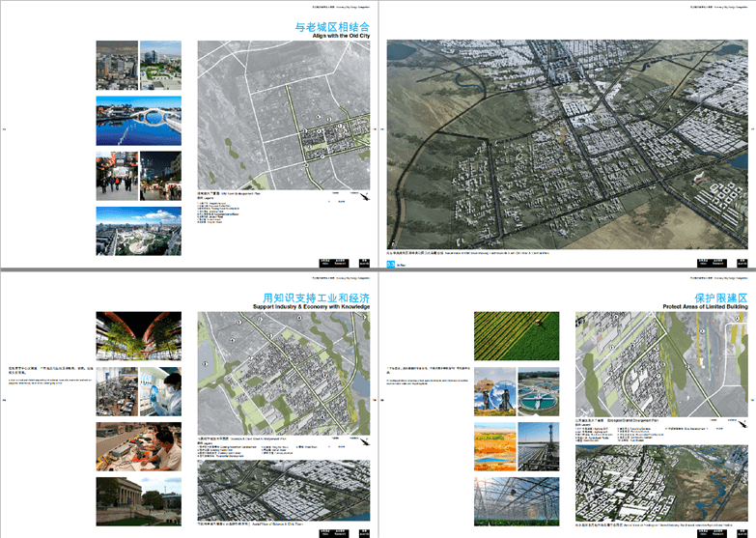Select the solar dish with people photo
Image resolution: width=756 pixels, height=538 pixels.
[495, 391]
